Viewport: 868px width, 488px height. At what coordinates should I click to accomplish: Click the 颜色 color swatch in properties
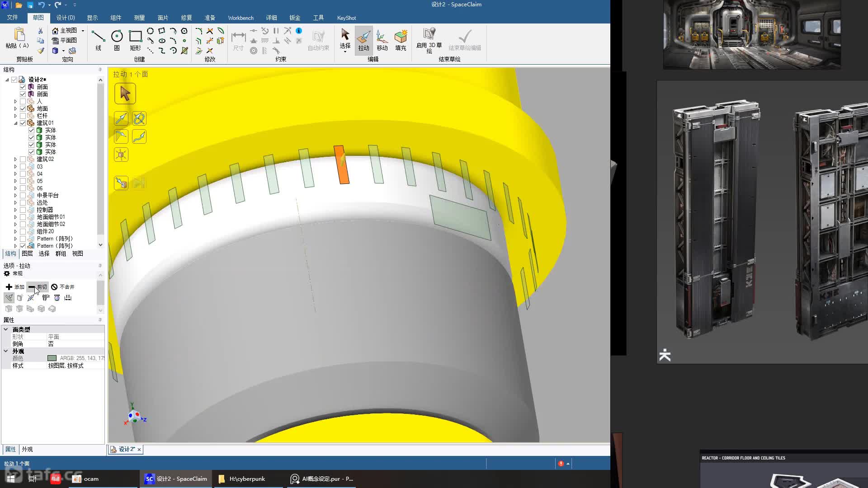(52, 358)
